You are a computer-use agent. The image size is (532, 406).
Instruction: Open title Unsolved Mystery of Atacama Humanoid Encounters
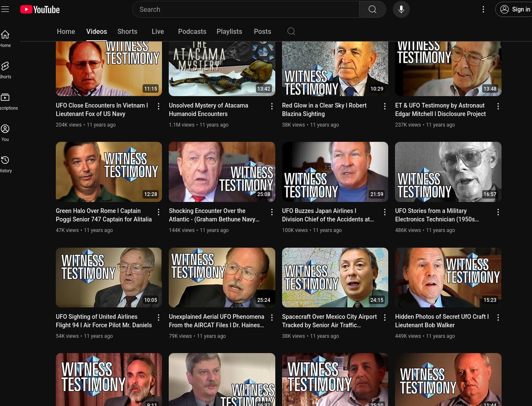208,110
